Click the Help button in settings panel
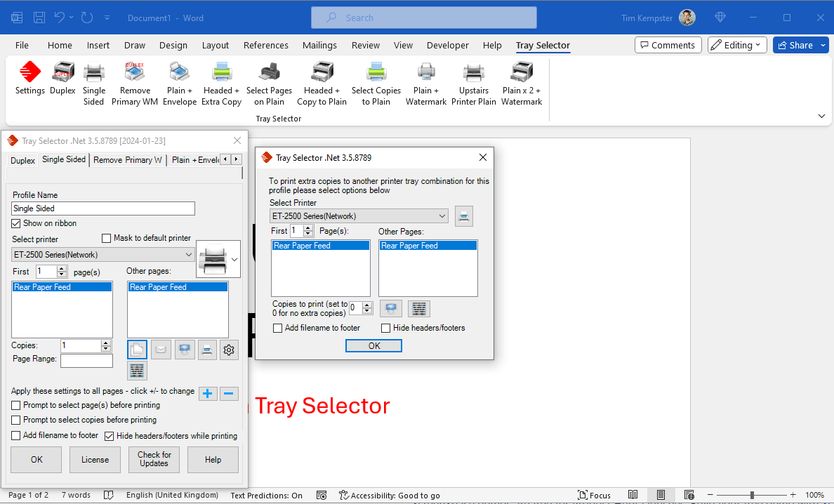Viewport: 834px width, 504px height. point(213,459)
